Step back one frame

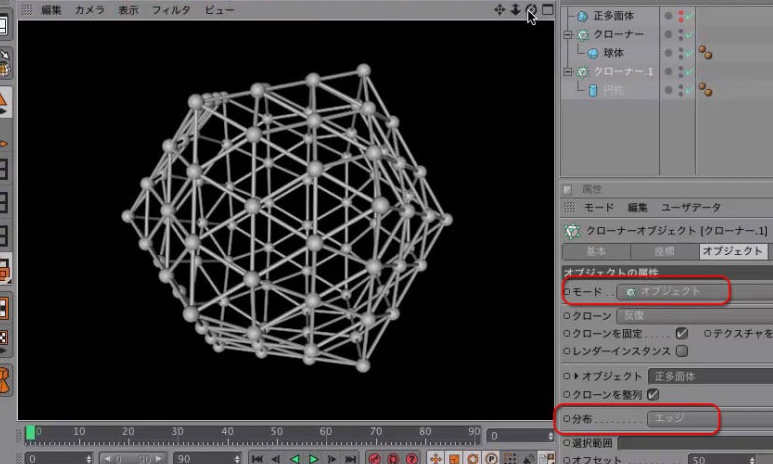coord(276,459)
